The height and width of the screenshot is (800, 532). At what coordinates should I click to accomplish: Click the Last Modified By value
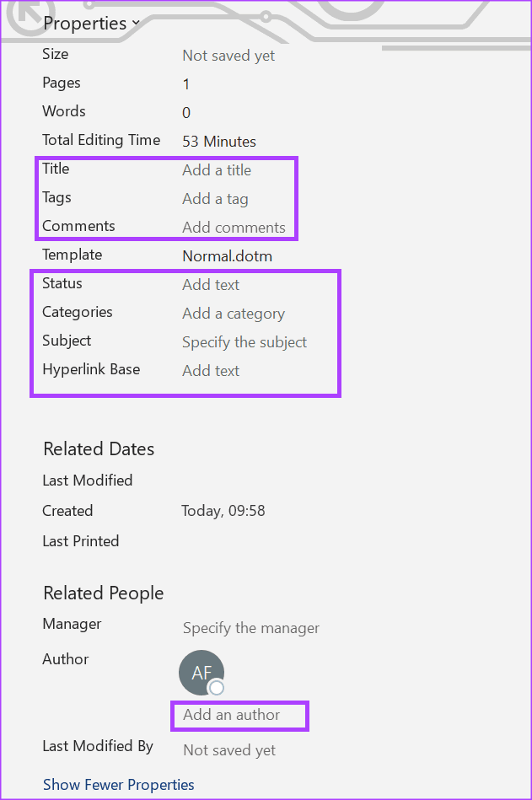(x=229, y=750)
